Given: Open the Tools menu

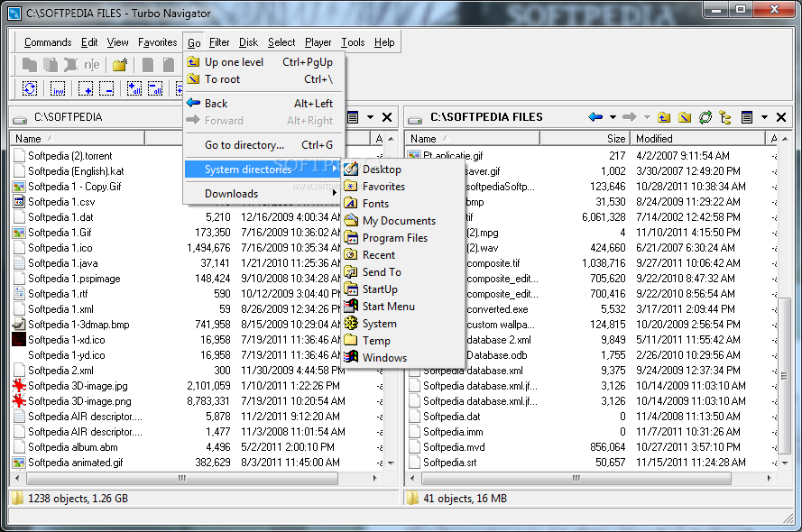Looking at the screenshot, I should pos(353,42).
